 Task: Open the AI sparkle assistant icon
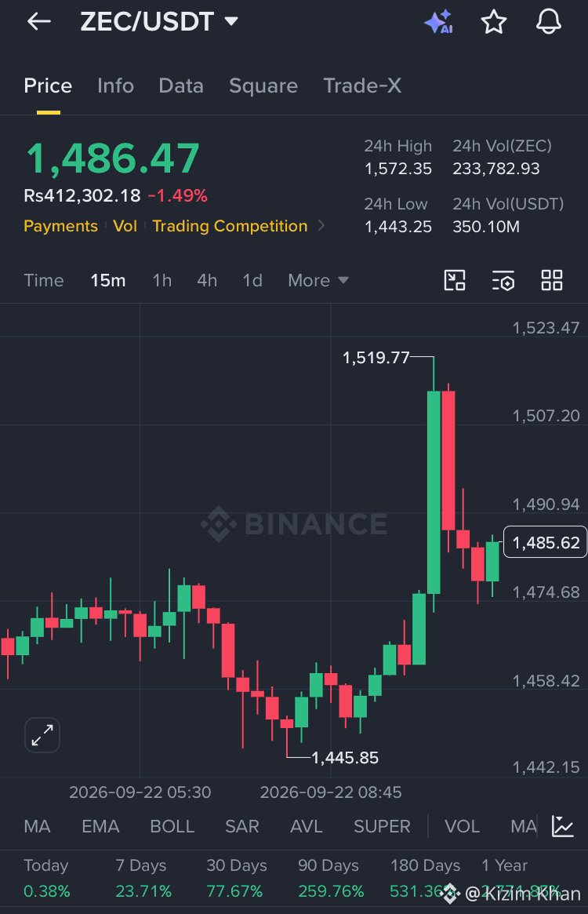(x=439, y=21)
